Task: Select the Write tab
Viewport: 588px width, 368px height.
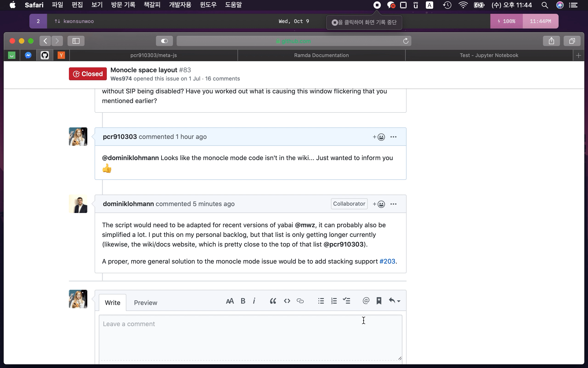Action: [x=113, y=302]
